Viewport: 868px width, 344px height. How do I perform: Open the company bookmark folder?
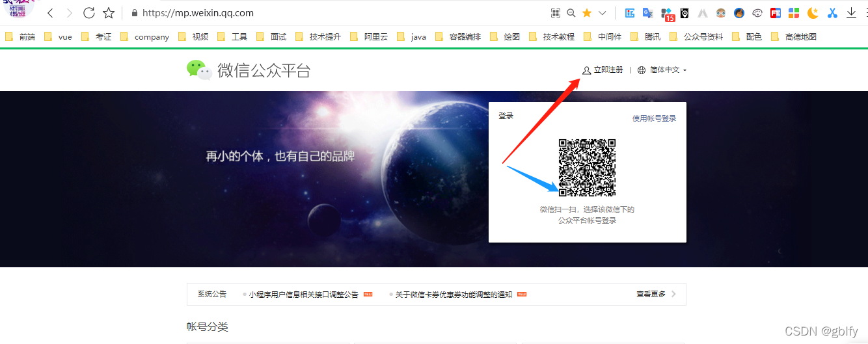[144, 37]
